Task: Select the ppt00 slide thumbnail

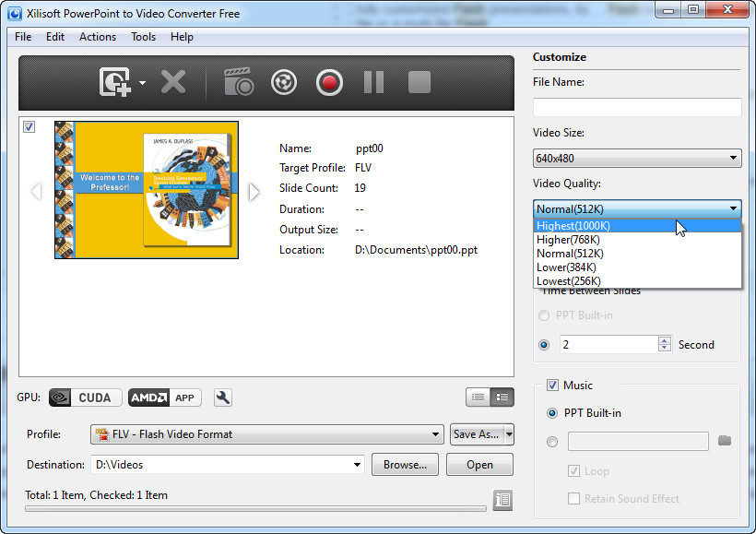Action: tap(147, 190)
